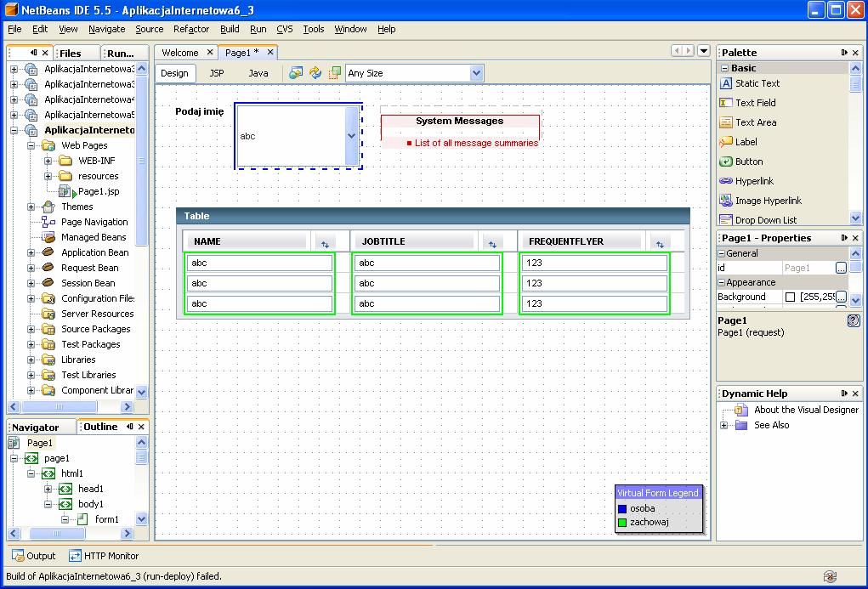Open the editor tabs list dropdown arrow

(703, 51)
